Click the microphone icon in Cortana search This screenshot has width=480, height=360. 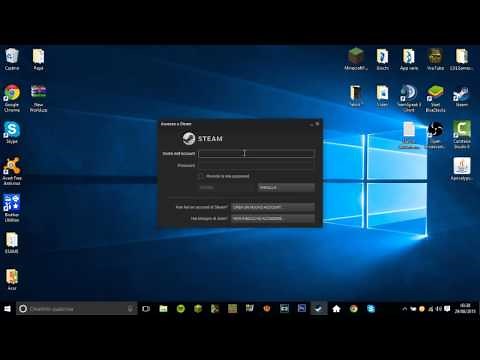130,309
